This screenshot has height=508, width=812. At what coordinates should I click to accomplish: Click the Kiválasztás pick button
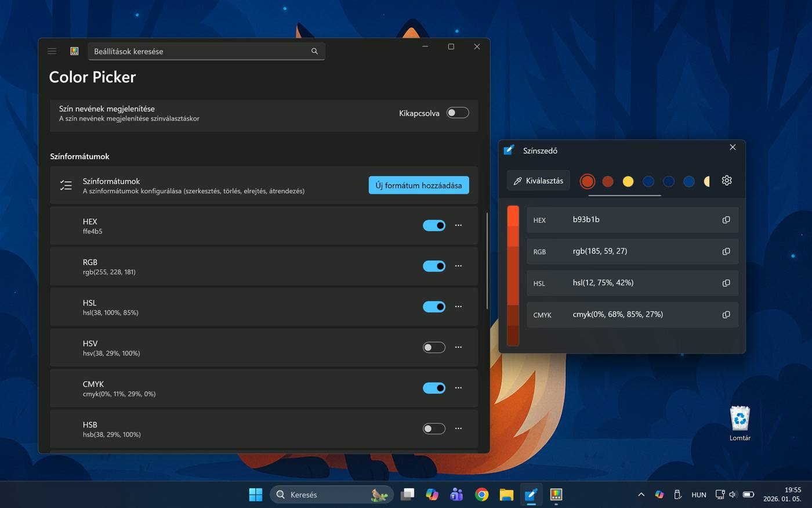tap(539, 181)
